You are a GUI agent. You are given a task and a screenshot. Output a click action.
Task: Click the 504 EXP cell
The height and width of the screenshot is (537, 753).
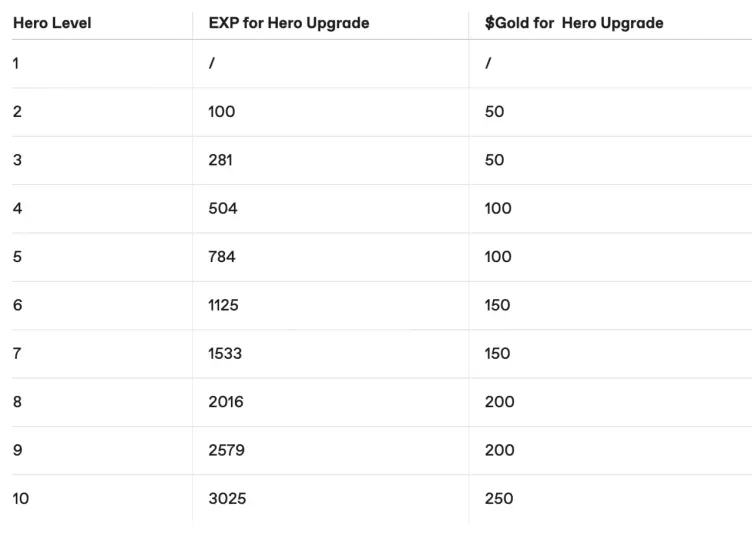pos(222,208)
